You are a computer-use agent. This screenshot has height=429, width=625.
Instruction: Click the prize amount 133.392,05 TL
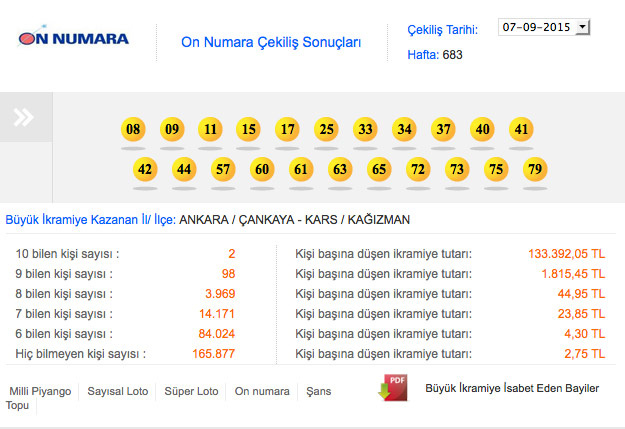point(566,254)
